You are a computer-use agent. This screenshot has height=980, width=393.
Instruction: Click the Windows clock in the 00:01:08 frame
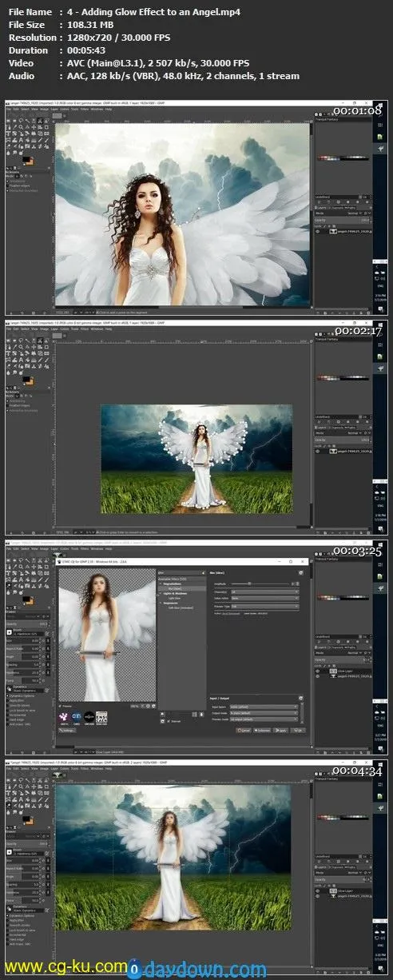pos(381,297)
